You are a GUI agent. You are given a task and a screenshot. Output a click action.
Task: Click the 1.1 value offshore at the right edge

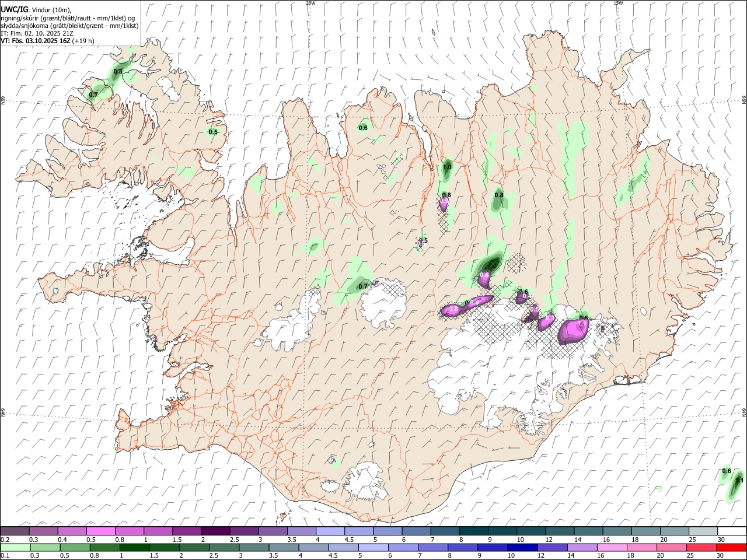pos(739,481)
